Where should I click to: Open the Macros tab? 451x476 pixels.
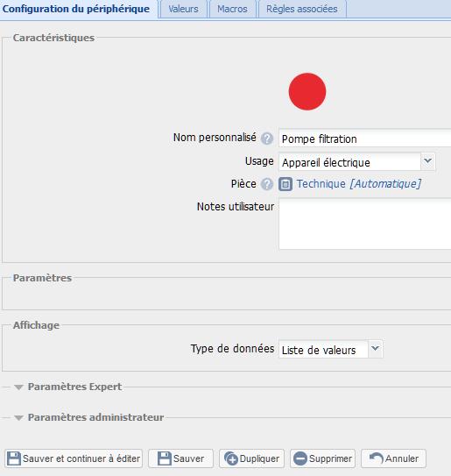(x=232, y=9)
